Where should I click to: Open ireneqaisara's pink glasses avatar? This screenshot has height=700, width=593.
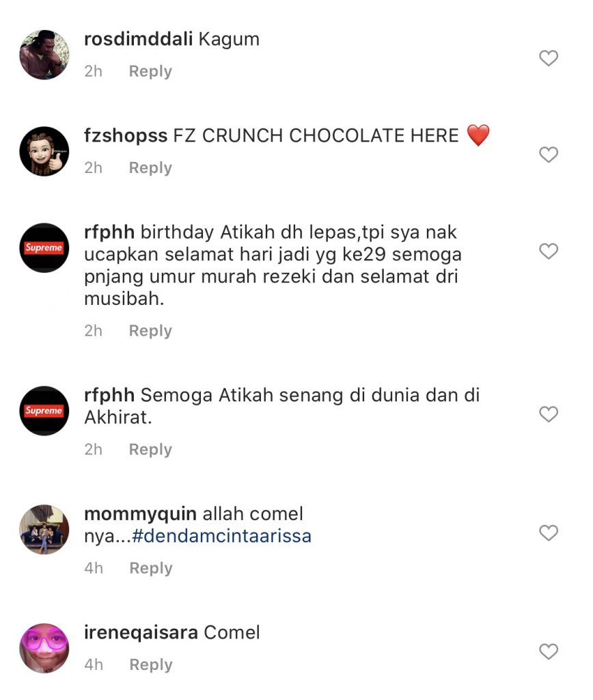coord(44,648)
